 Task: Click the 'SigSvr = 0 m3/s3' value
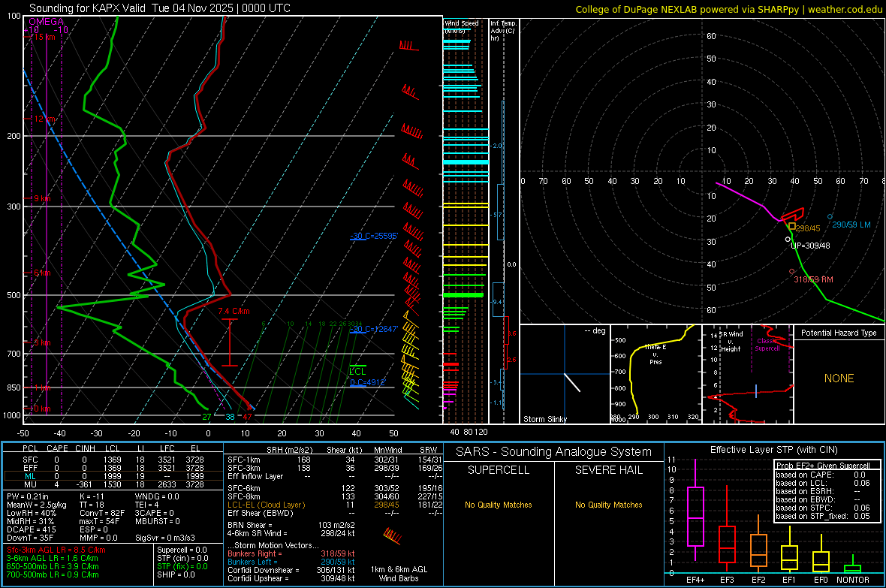[165, 538]
